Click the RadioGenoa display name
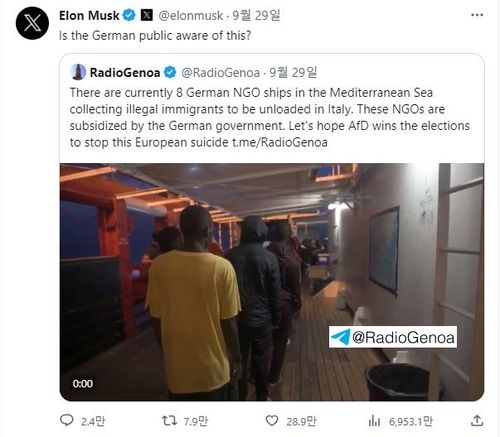Image resolution: width=500 pixels, height=437 pixels. pos(125,72)
